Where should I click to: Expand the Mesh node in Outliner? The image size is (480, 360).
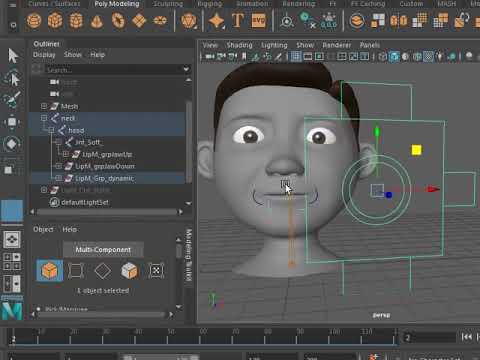click(x=44, y=106)
